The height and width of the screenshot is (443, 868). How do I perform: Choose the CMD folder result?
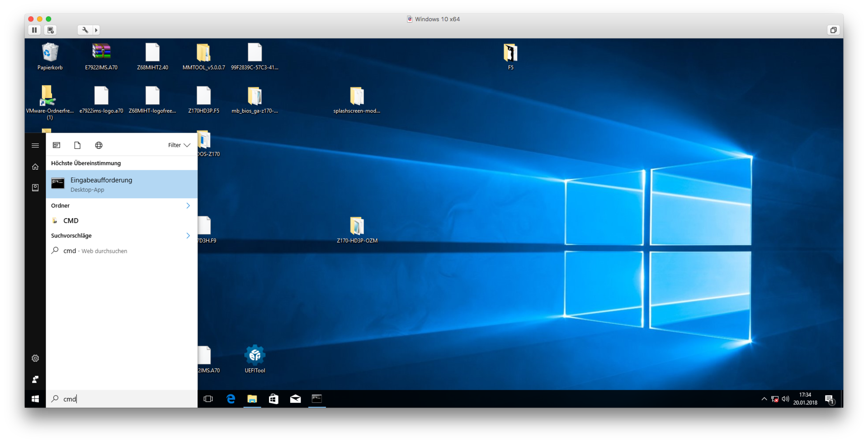point(71,220)
